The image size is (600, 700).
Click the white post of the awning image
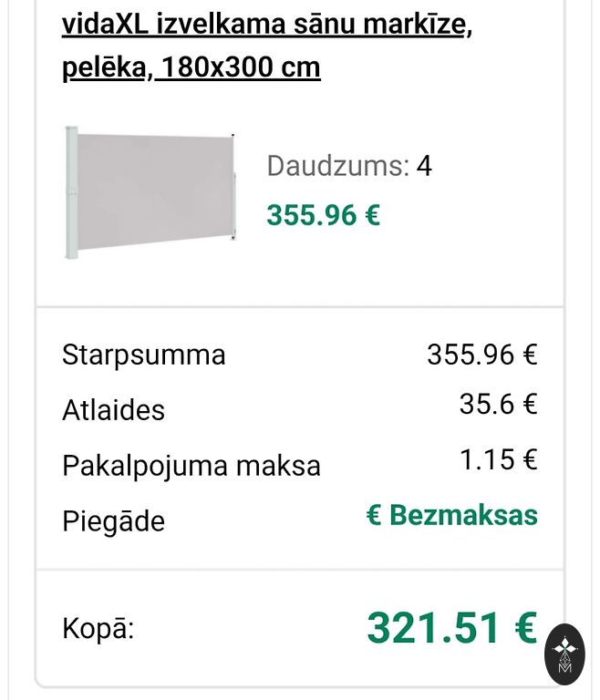point(71,191)
